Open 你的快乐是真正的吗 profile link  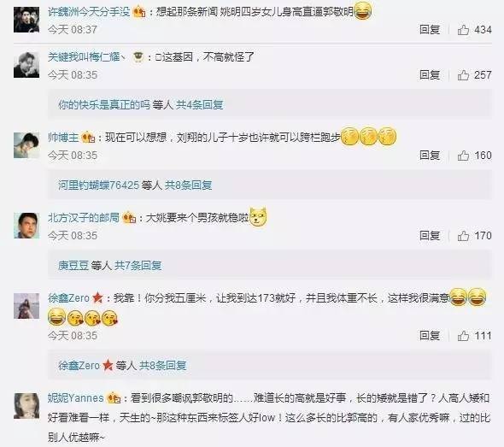click(x=104, y=105)
